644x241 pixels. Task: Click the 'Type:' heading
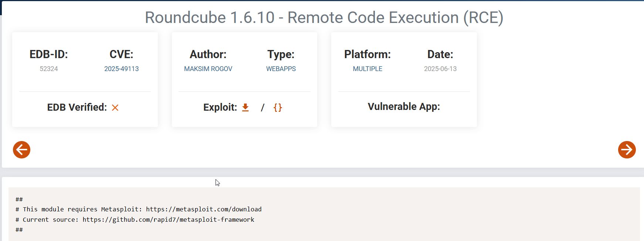click(x=281, y=54)
